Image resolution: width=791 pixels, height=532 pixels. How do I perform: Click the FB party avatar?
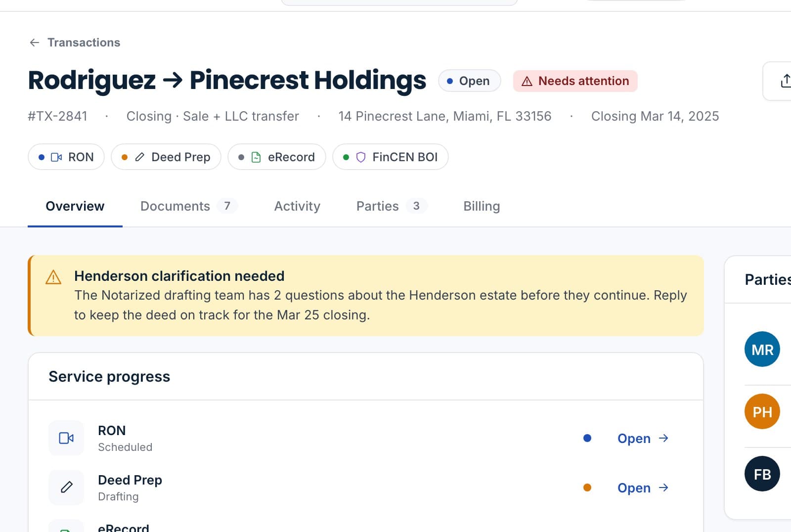(762, 474)
